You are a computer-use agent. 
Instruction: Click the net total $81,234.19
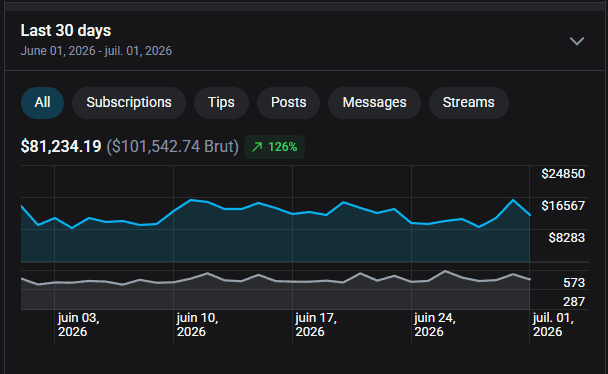[x=61, y=146]
